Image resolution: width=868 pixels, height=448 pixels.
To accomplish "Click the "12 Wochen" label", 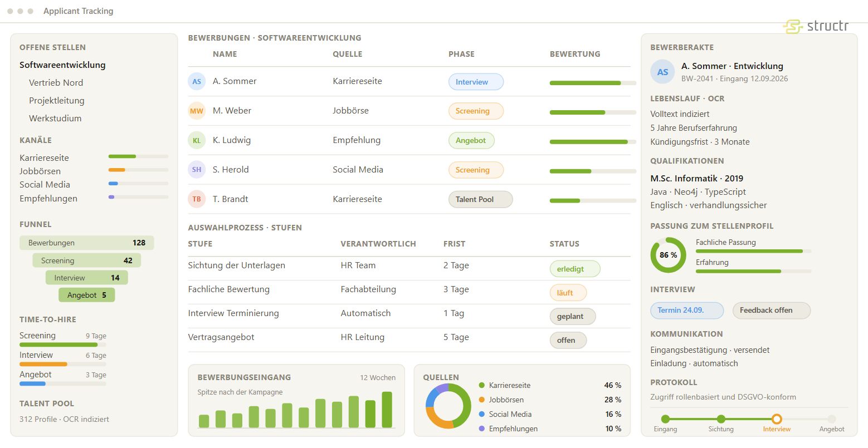I will [x=378, y=378].
